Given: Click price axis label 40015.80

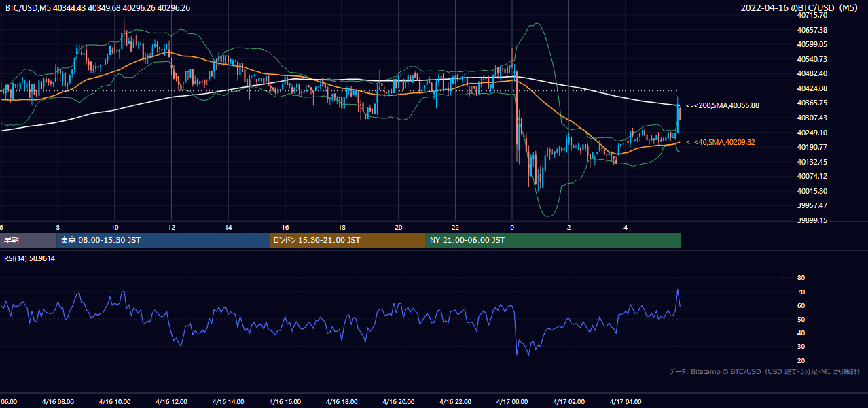Looking at the screenshot, I should pos(812,191).
